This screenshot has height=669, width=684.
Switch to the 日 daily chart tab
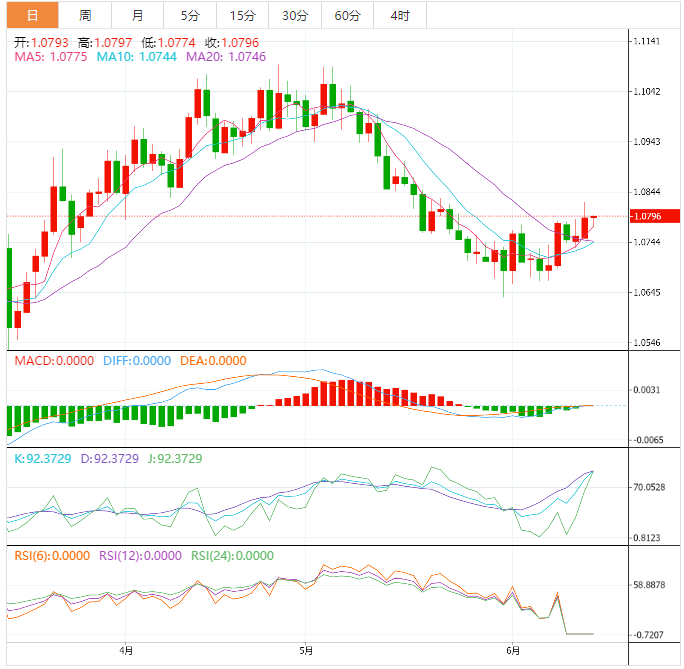click(32, 15)
